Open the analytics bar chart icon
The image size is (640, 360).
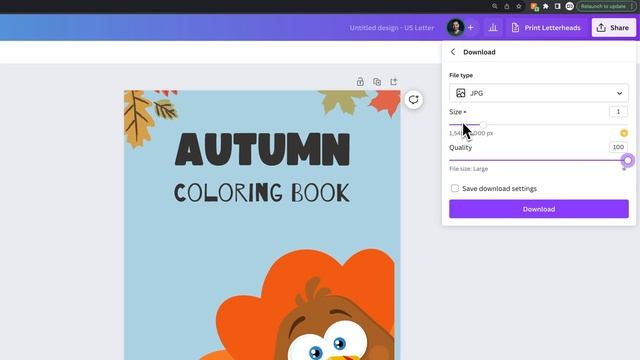pos(493,28)
